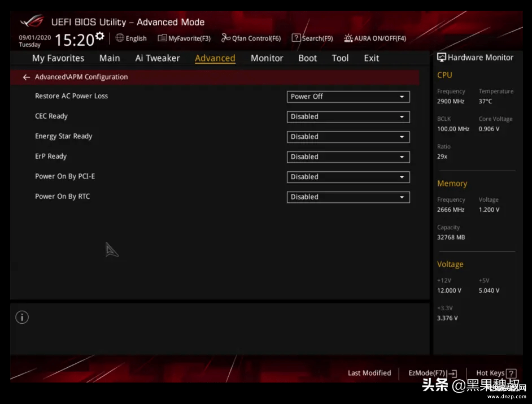Screen dimensions: 532x404
Task: Click memory frequency value 2666 MHz
Action: click(x=451, y=210)
